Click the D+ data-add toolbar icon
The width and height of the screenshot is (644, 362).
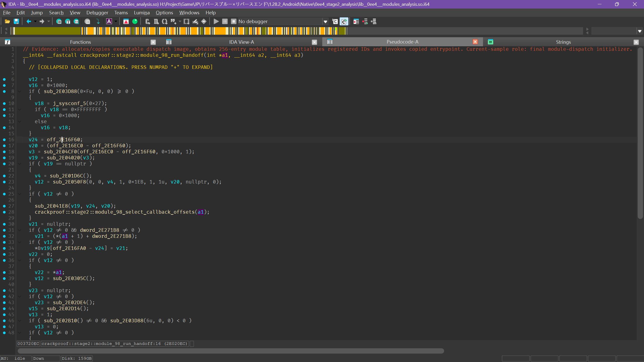156,22
